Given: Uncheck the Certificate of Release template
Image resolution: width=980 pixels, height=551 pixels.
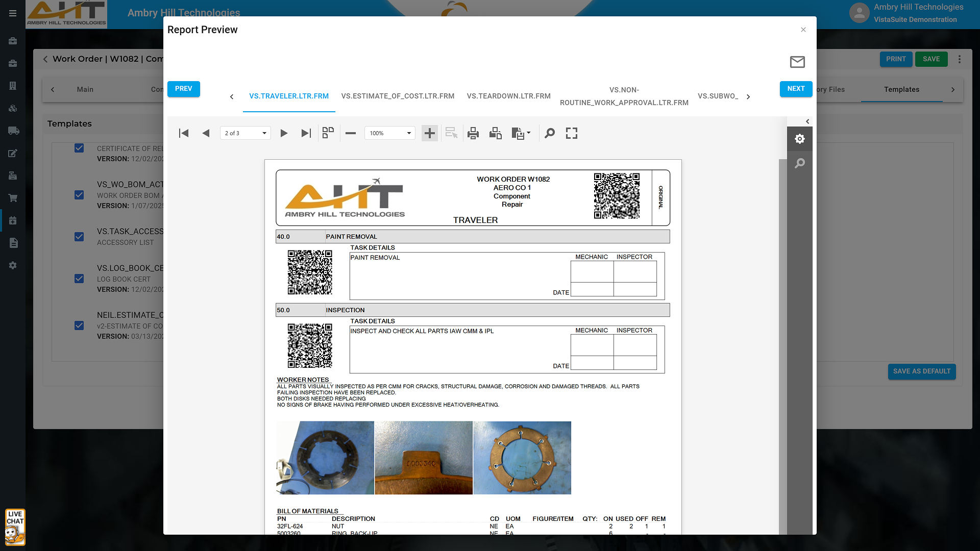Looking at the screenshot, I should pos(79,148).
